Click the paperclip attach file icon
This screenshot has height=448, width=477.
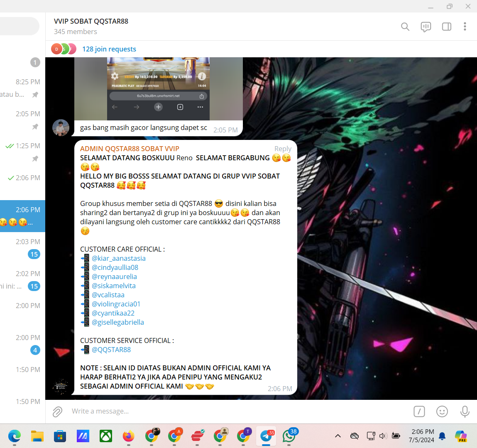tap(57, 411)
